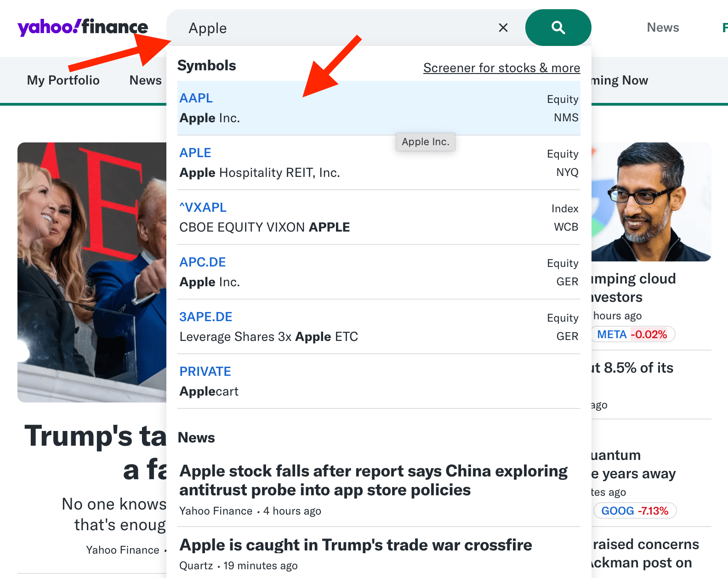The height and width of the screenshot is (578, 728).
Task: Open News tab in the green navigation bar
Action: [x=146, y=80]
